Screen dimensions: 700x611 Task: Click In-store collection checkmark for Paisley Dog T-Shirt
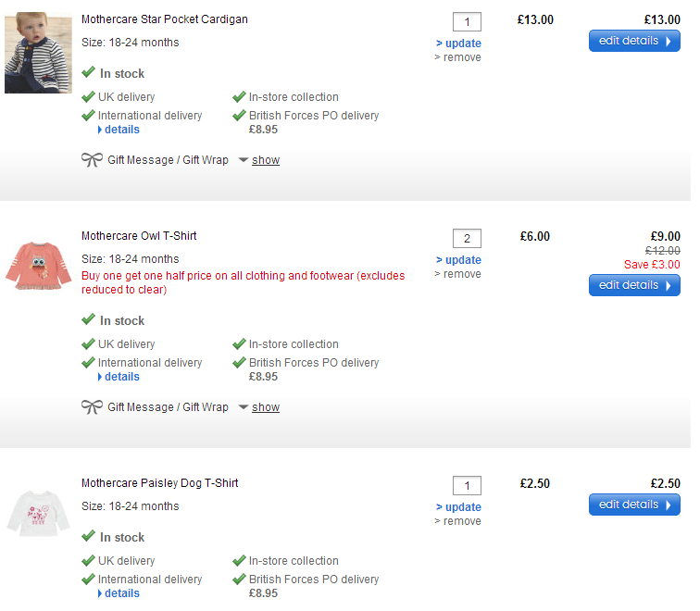[239, 560]
